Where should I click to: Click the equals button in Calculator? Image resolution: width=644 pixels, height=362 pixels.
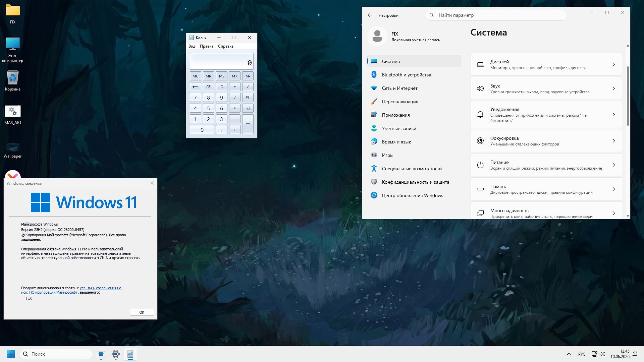click(248, 124)
